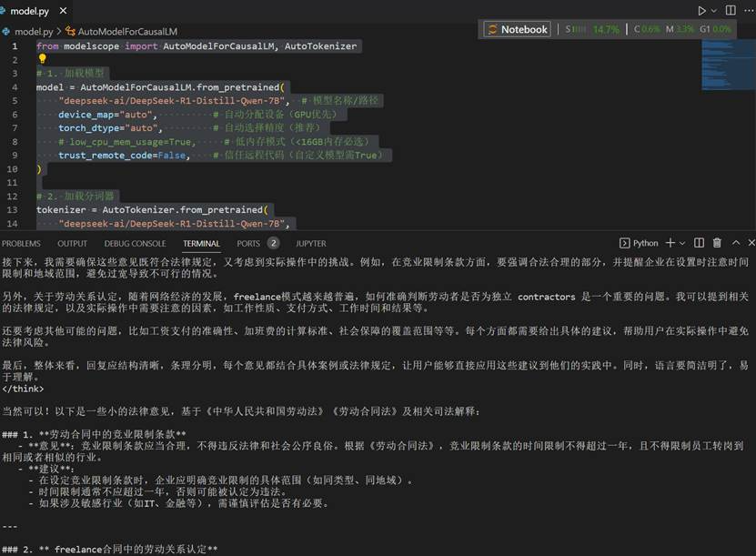Select the model.py editor tab

[29, 11]
